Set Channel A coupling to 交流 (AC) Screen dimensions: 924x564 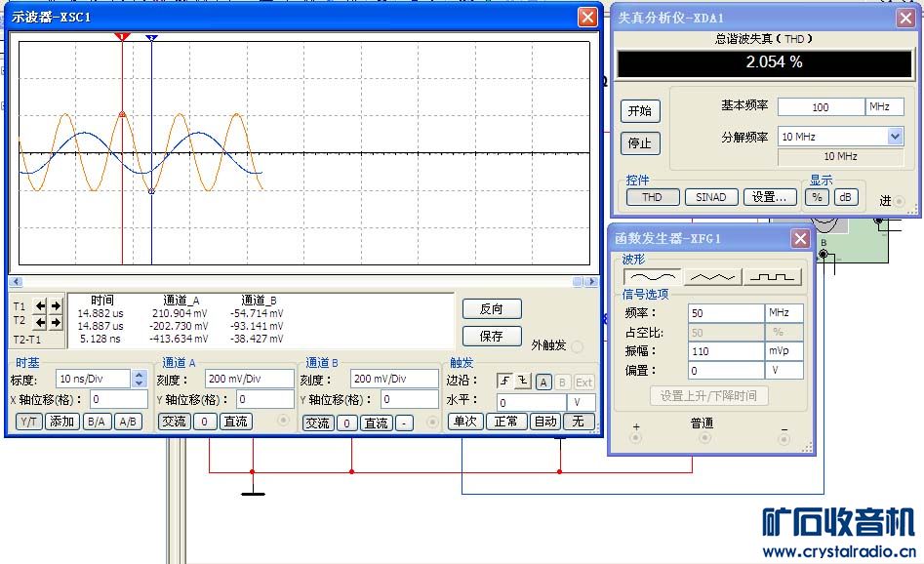coord(174,422)
